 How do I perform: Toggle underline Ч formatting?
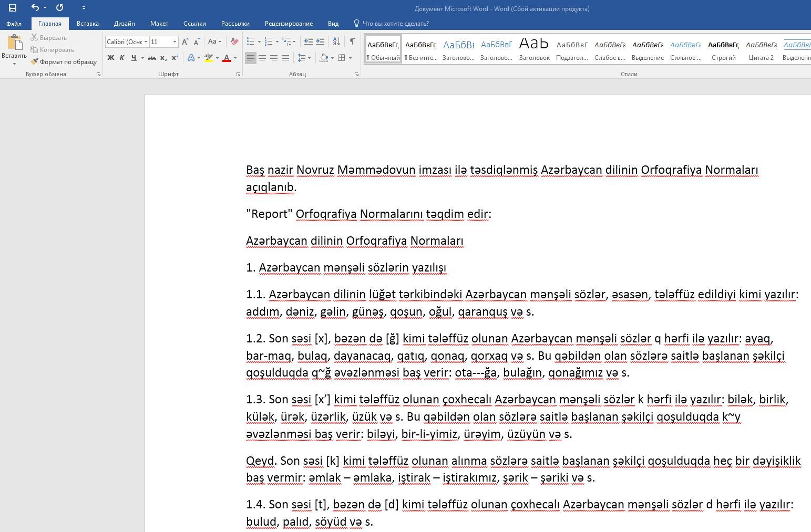[x=134, y=58]
